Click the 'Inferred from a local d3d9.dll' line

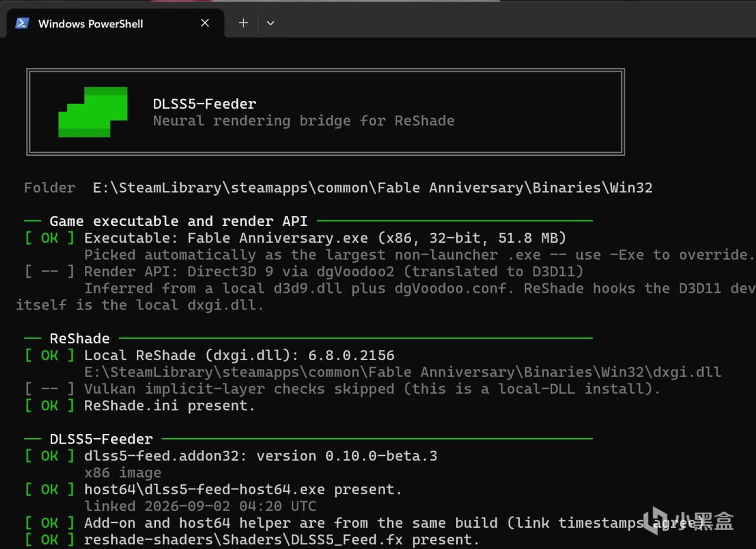tap(420, 289)
